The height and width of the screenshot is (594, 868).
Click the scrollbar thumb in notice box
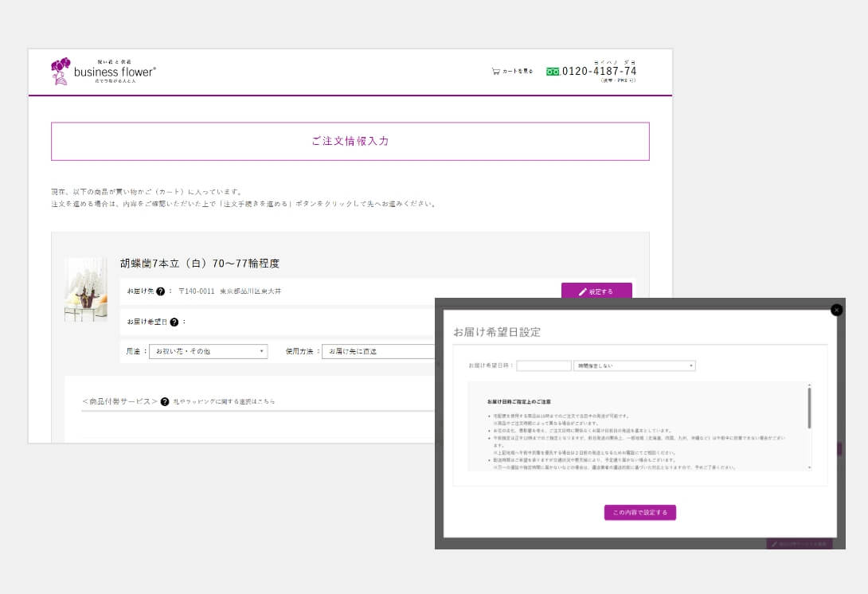810,407
